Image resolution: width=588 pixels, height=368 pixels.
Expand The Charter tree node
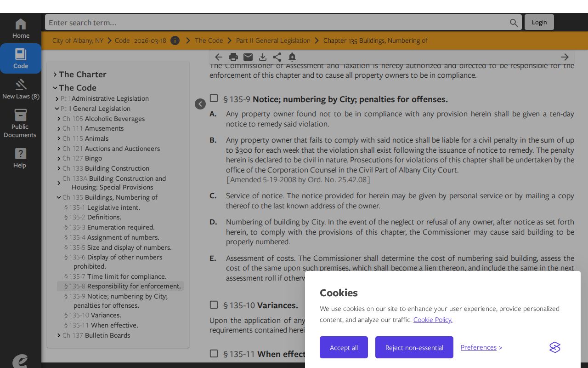[55, 75]
